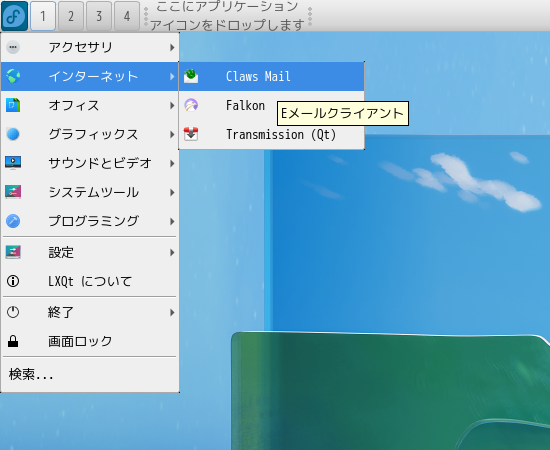The width and height of the screenshot is (550, 450).
Task: Click the LXQt について info icon
Action: point(13,281)
